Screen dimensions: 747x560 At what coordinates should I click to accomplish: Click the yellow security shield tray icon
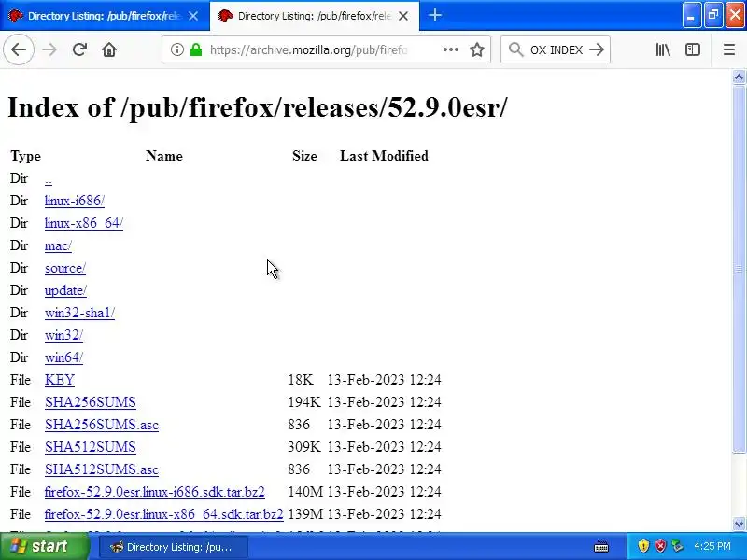(x=643, y=546)
